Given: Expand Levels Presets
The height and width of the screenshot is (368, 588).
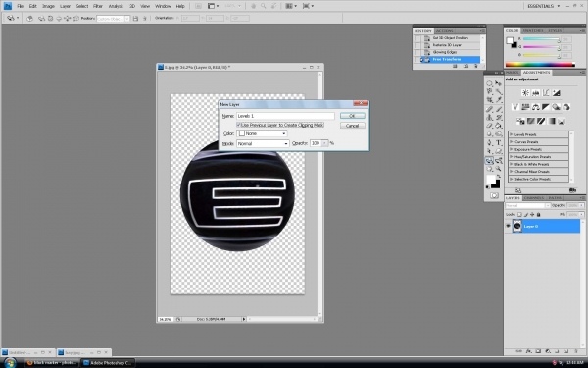Looking at the screenshot, I should pyautogui.click(x=512, y=134).
